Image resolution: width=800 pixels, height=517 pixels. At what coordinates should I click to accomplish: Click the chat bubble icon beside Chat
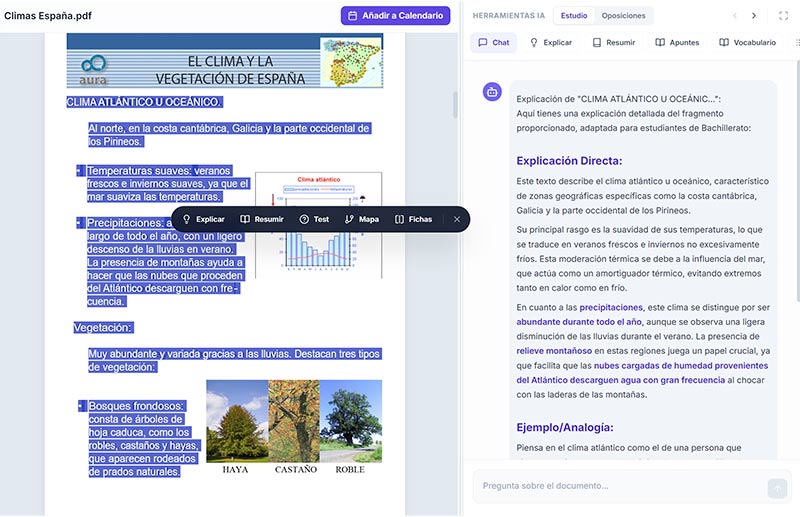[482, 42]
